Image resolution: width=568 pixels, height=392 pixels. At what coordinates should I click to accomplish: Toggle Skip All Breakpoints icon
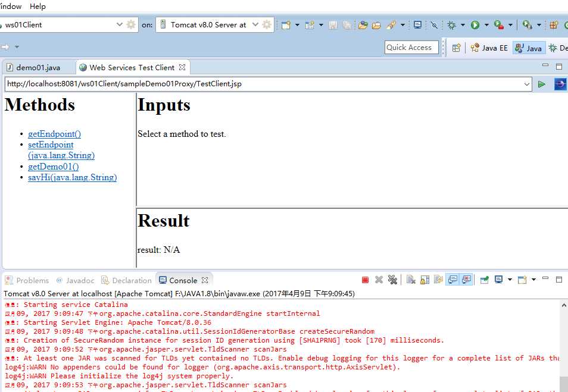(x=434, y=25)
